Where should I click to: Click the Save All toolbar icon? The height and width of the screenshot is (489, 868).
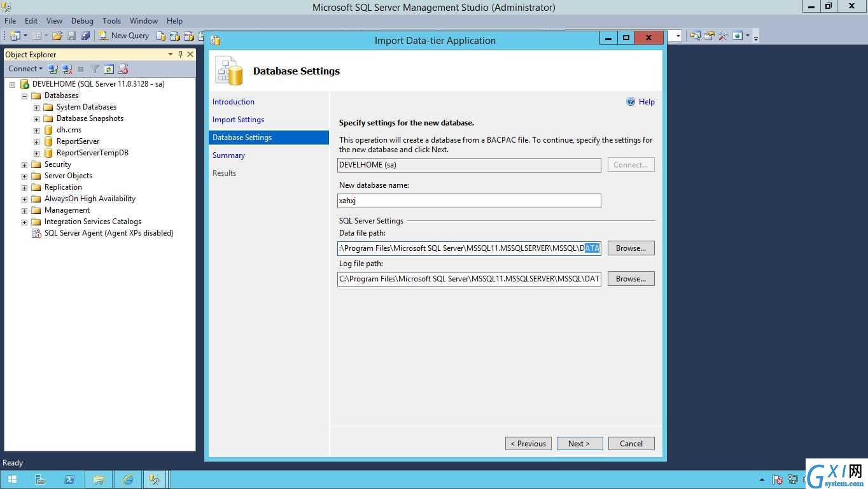85,36
